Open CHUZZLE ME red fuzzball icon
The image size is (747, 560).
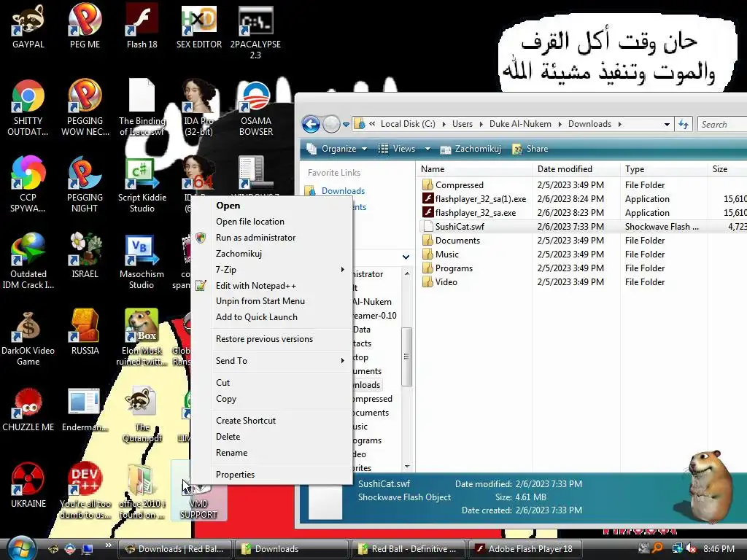point(28,410)
